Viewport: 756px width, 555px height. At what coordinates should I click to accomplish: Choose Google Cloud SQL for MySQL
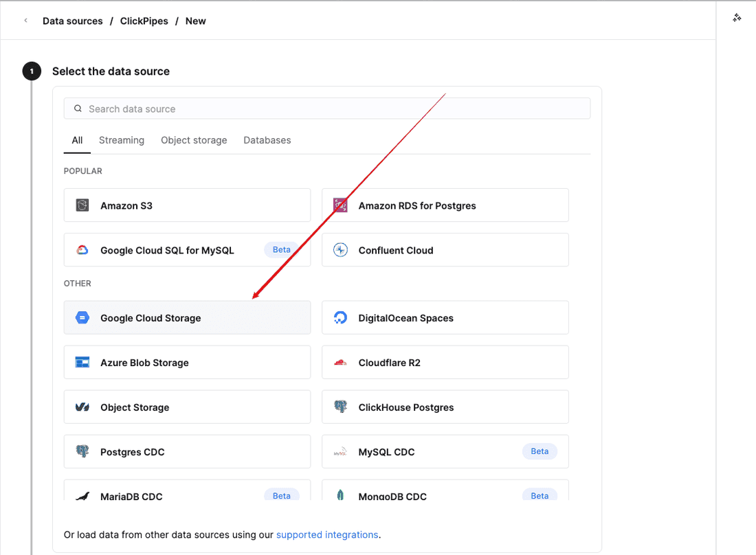coord(187,250)
